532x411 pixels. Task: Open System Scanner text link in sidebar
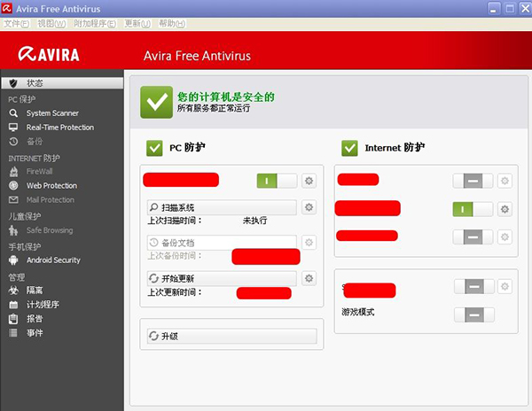tap(52, 112)
